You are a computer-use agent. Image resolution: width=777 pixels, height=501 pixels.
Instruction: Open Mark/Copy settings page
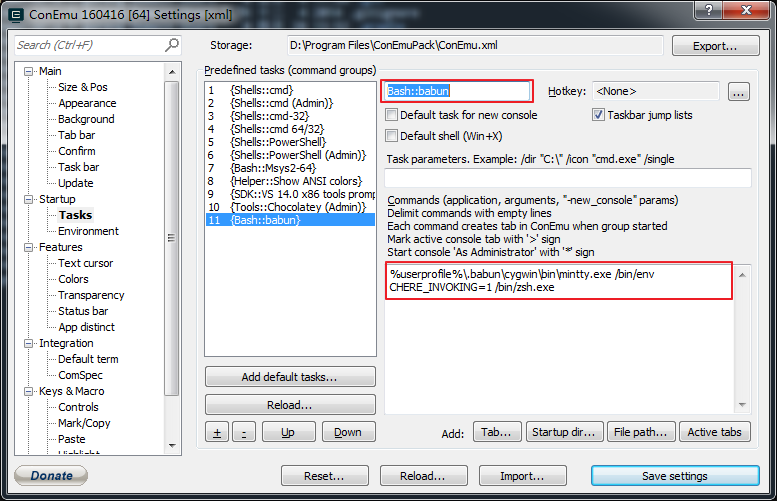click(84, 423)
